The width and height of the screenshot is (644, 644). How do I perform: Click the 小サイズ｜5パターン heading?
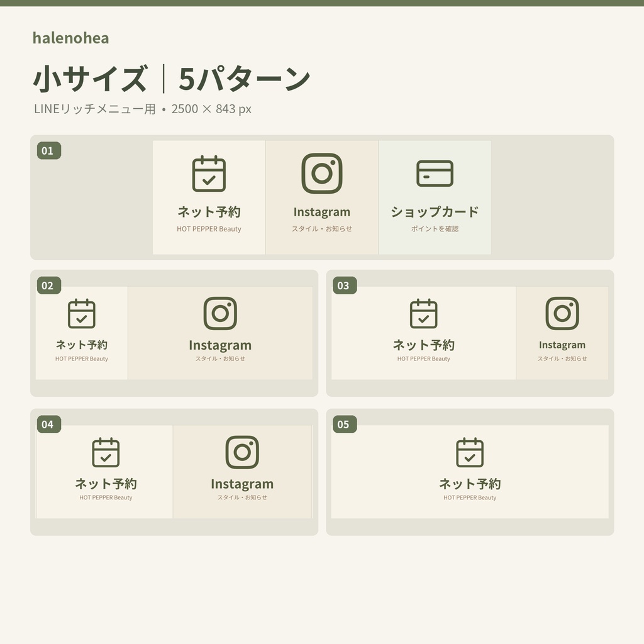172,79
